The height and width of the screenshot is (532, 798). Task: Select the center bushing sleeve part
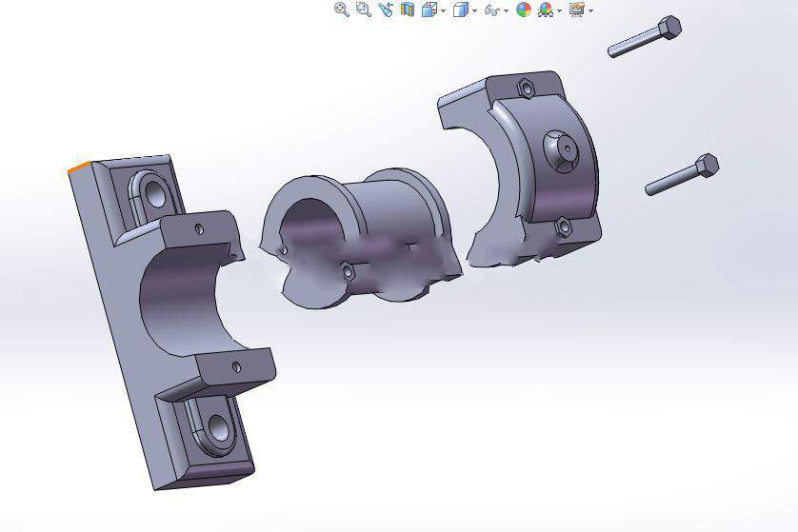(361, 238)
